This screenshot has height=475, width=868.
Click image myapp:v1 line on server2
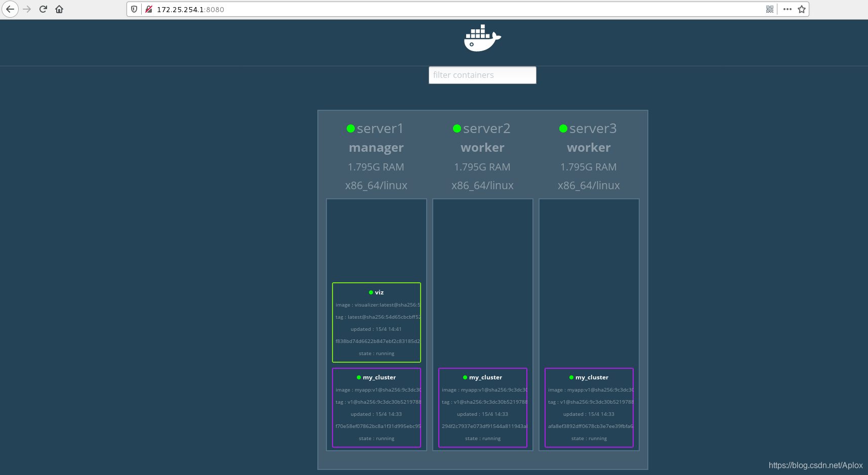[x=484, y=390]
